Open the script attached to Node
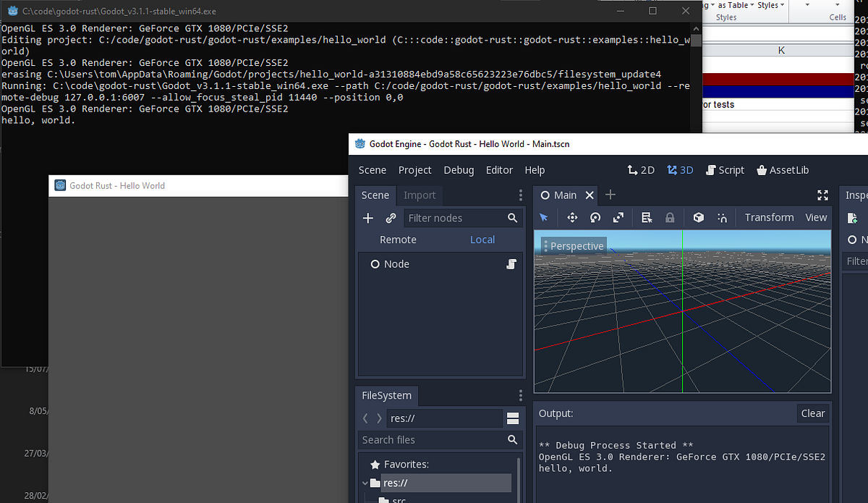Screen dimensions: 868x503 (511, 264)
